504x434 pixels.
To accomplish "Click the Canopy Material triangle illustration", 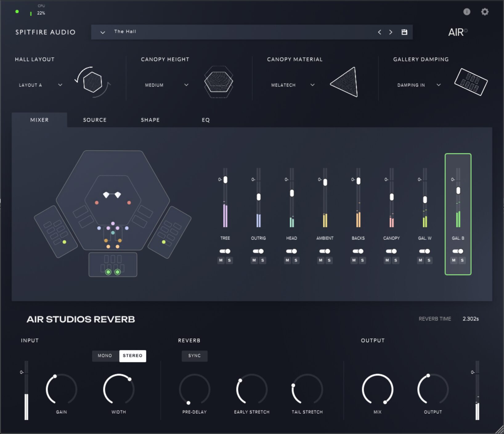I will (x=344, y=82).
